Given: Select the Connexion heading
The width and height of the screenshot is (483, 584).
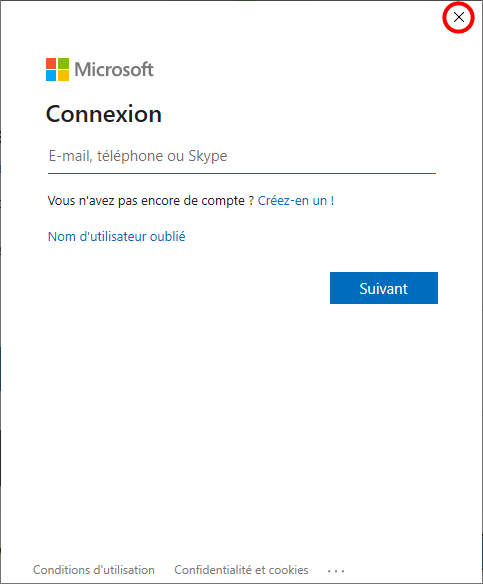Looking at the screenshot, I should (x=104, y=114).
